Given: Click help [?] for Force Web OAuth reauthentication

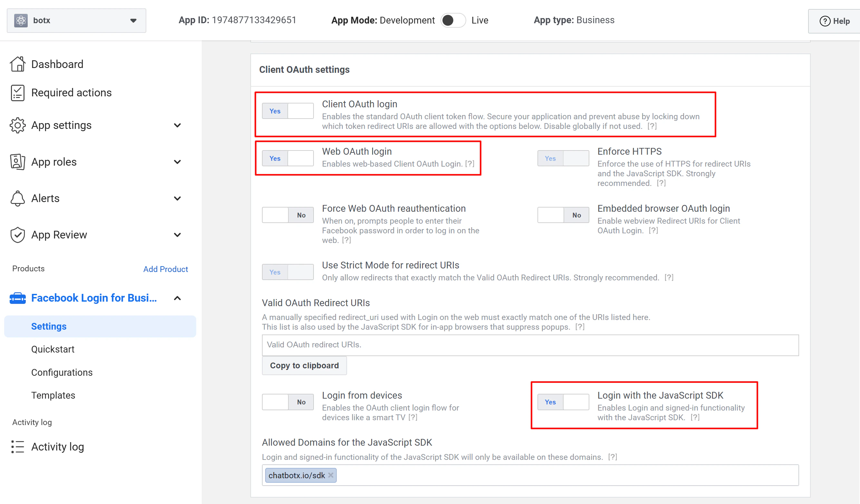Looking at the screenshot, I should [x=346, y=240].
